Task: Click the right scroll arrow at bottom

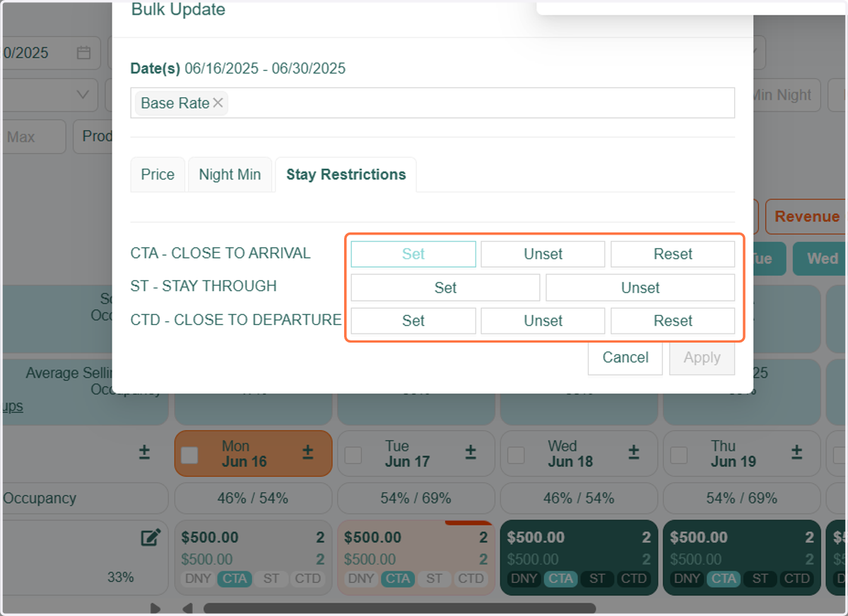Action: tap(155, 608)
